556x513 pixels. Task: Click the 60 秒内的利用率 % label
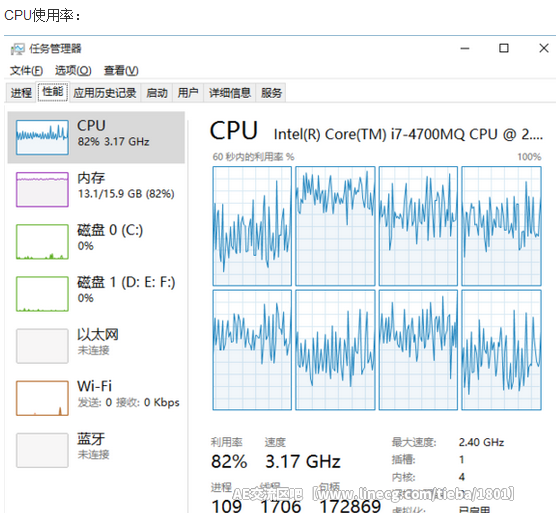253,157
